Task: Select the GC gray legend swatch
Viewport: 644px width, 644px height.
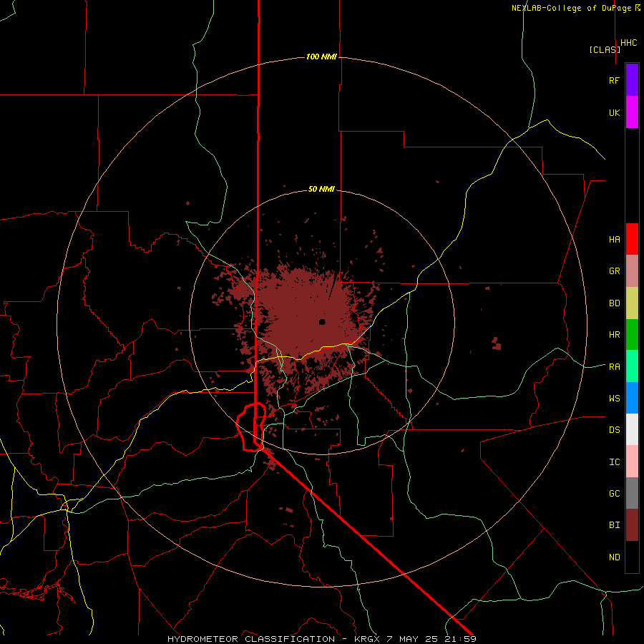Action: (x=632, y=493)
